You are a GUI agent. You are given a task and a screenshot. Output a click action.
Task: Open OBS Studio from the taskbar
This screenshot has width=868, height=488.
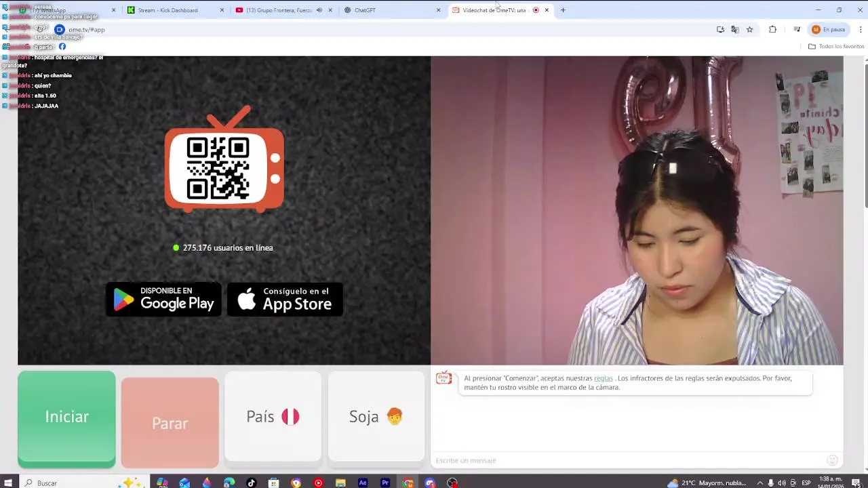tap(452, 483)
